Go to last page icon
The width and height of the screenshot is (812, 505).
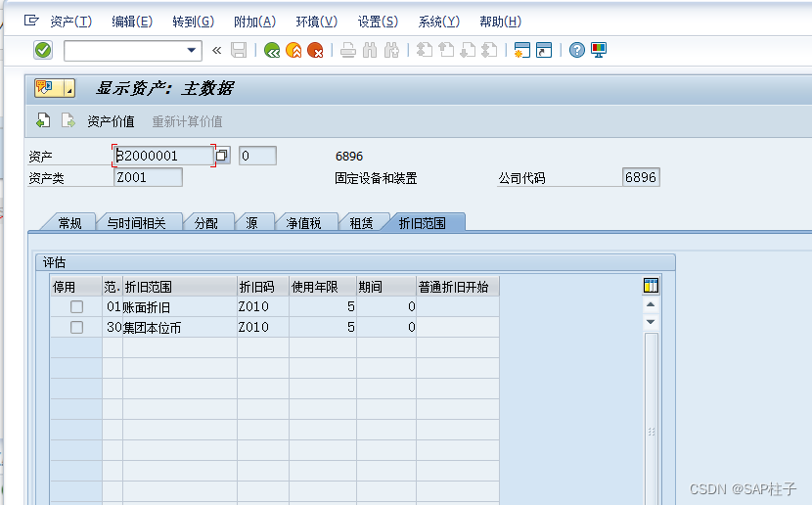[489, 50]
